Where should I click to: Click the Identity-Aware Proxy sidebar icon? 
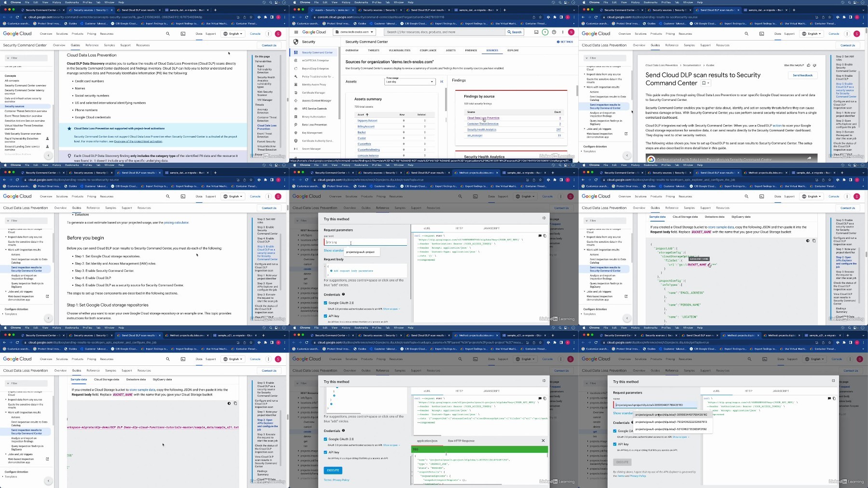coord(296,84)
